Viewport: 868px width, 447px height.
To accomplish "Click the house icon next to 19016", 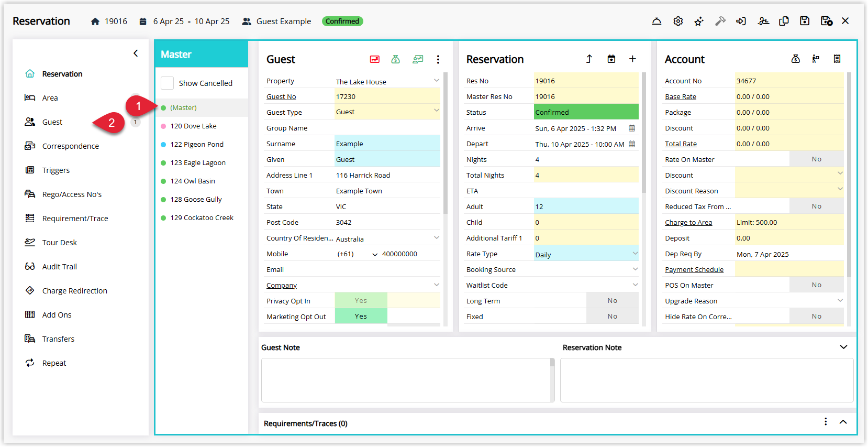I will pos(95,21).
